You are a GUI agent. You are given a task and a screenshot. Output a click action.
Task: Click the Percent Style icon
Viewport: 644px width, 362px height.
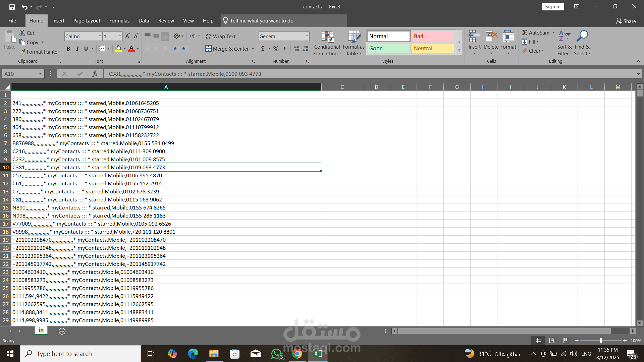coord(276,49)
